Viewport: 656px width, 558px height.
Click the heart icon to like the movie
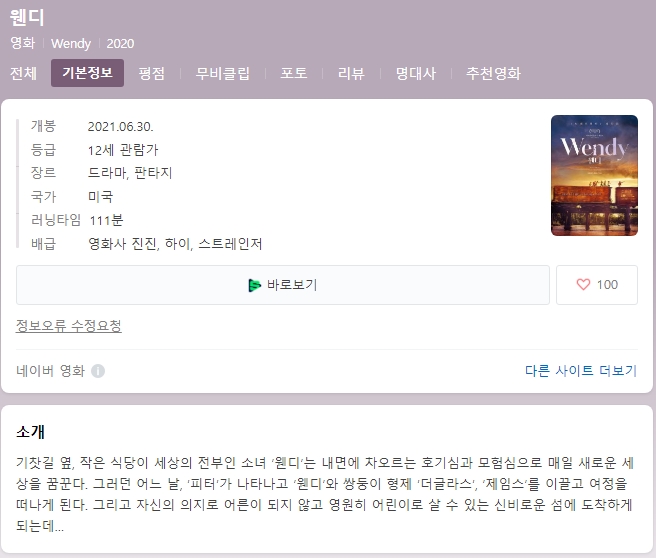pyautogui.click(x=584, y=285)
